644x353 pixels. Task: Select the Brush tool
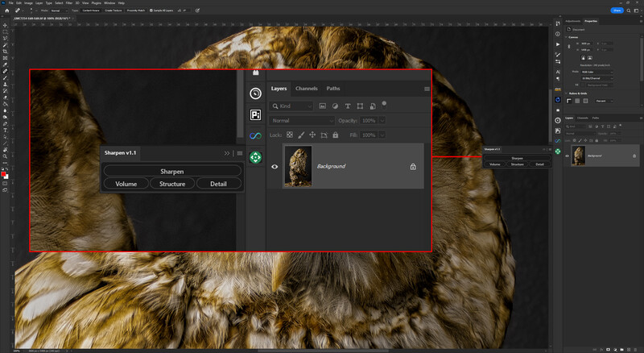click(5, 77)
